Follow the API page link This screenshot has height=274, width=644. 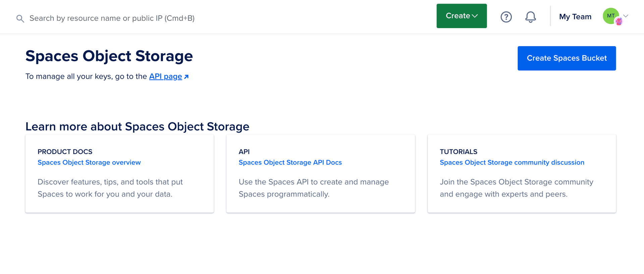[165, 77]
